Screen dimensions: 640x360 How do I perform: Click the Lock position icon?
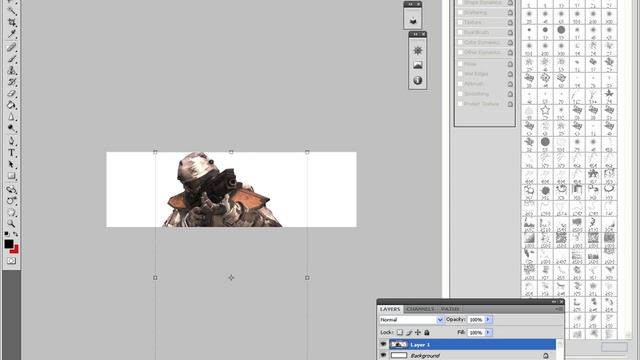[x=418, y=332]
